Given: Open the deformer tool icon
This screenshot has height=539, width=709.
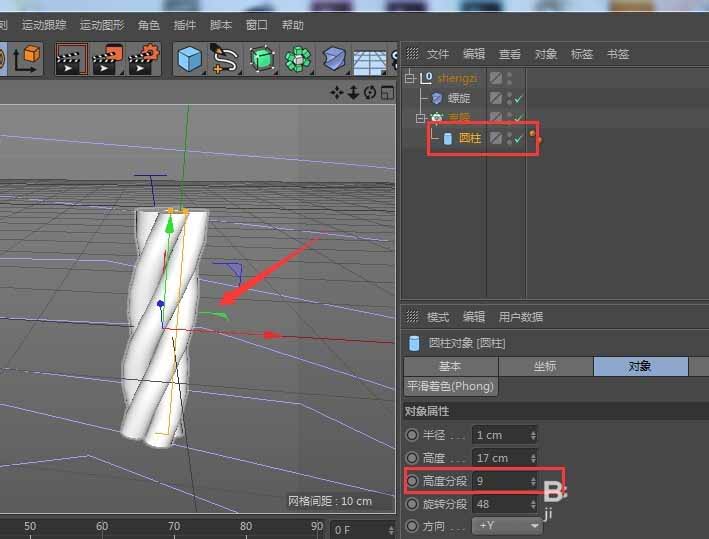Looking at the screenshot, I should (x=334, y=60).
